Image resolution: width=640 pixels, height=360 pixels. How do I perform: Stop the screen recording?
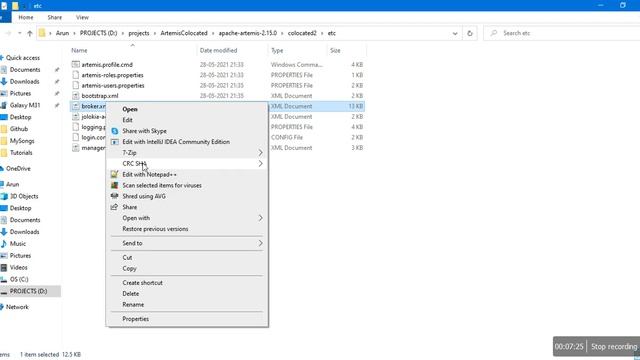(614, 347)
